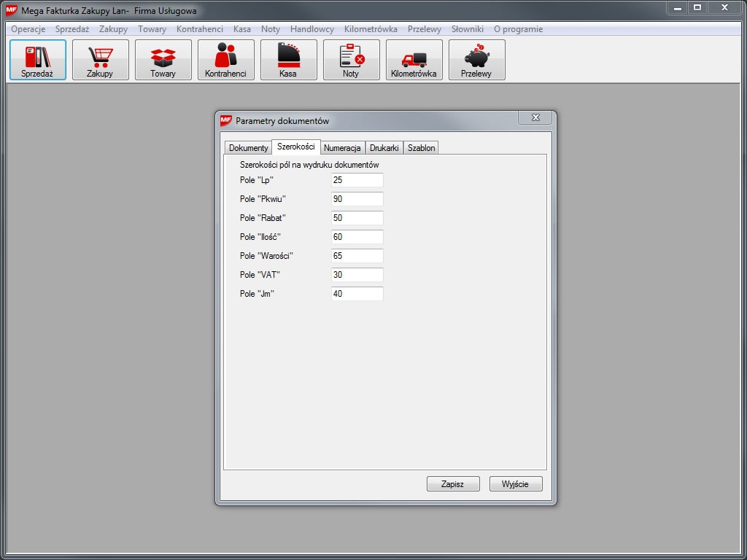Click the Noty toolbar icon

click(x=352, y=60)
